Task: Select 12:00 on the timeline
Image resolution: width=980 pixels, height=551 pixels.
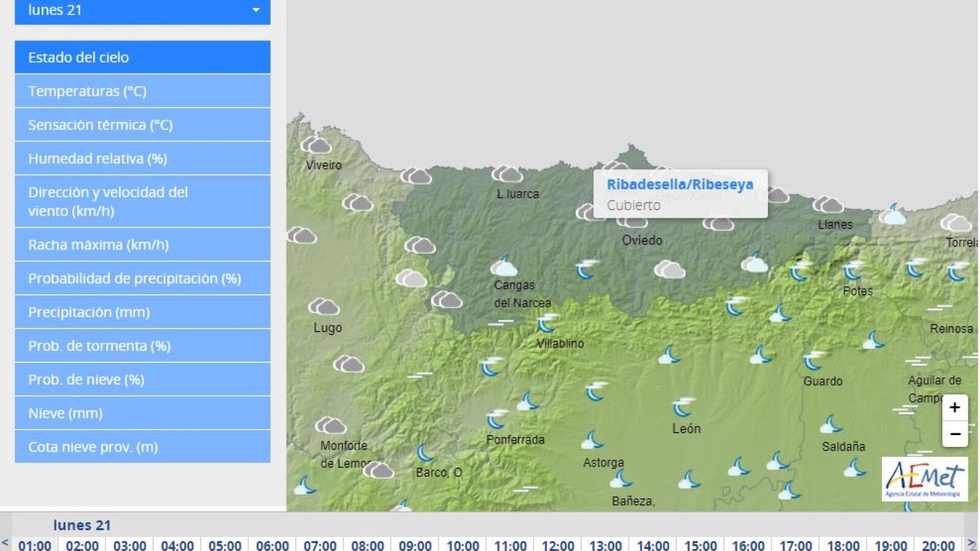Action: click(557, 545)
